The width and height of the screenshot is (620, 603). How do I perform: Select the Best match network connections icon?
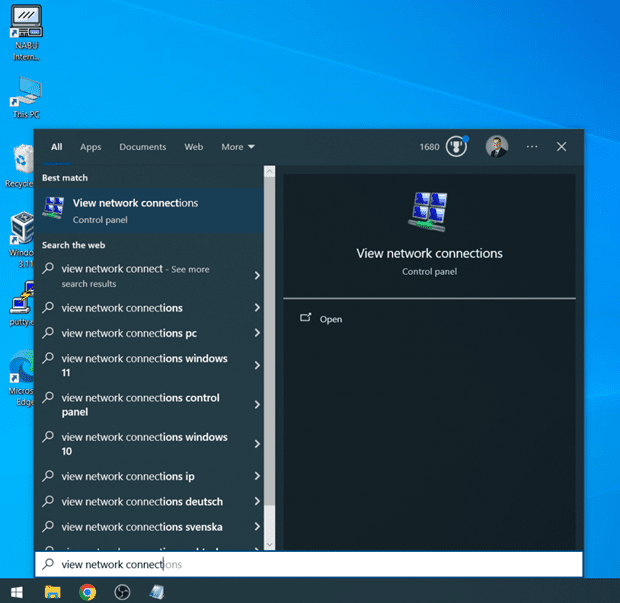(x=54, y=208)
